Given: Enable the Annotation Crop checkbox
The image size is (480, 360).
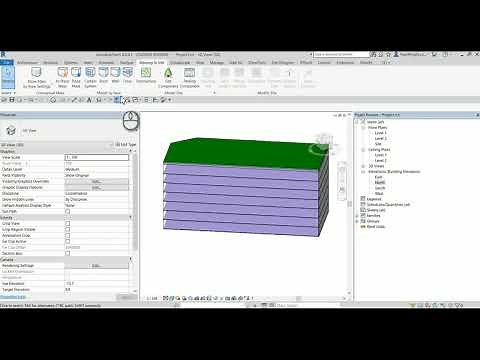Looking at the screenshot, I should coord(68,235).
